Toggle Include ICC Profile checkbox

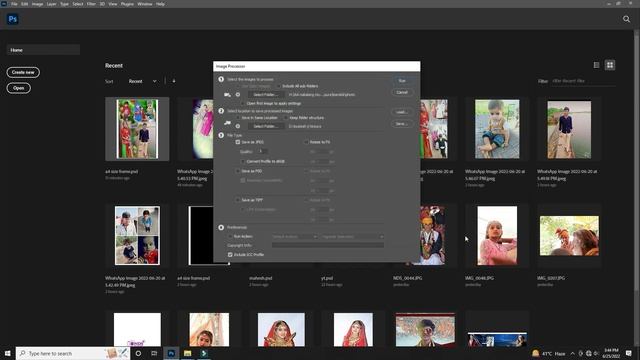pos(230,255)
